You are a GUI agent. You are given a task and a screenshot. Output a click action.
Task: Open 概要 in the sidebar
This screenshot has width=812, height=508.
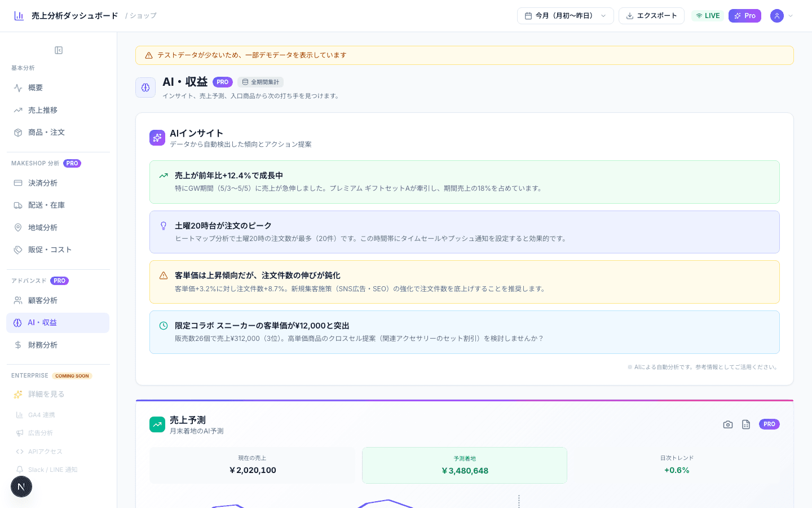[x=58, y=88]
